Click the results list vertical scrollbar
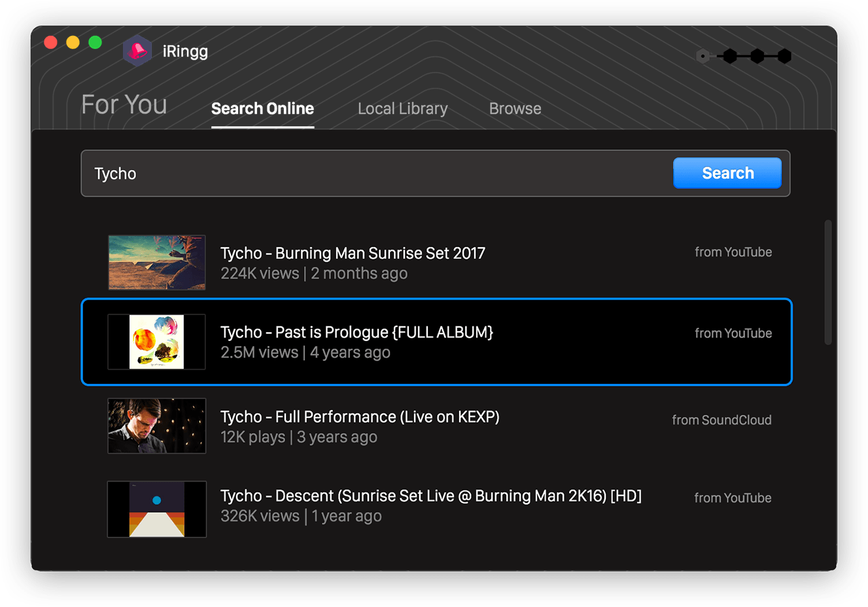This screenshot has width=868, height=607. pos(828,282)
